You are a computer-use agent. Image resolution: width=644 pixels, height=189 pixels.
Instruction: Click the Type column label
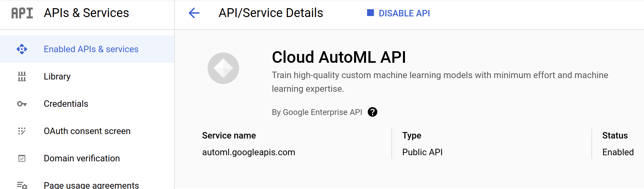pyautogui.click(x=412, y=135)
